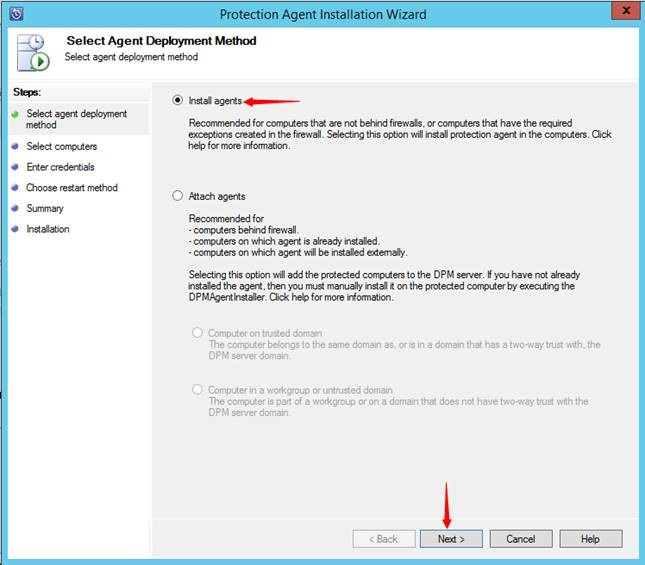
Task: Click the DPM application icon in title bar
Action: (14, 14)
